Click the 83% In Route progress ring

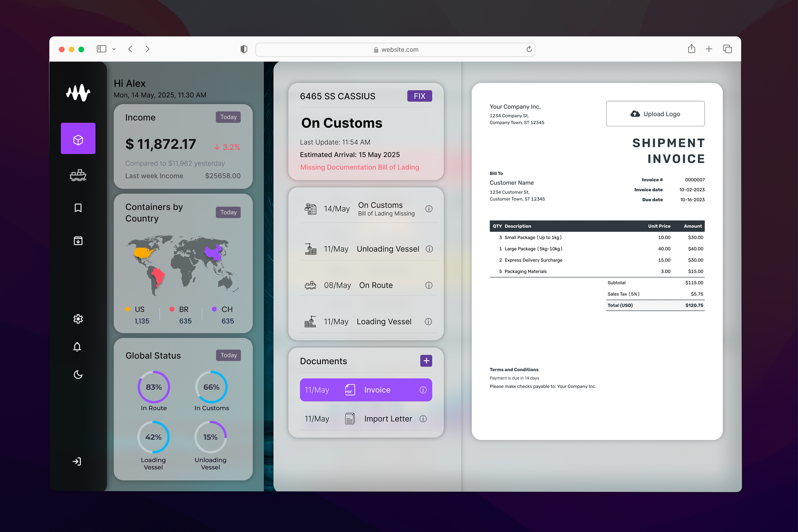click(154, 387)
